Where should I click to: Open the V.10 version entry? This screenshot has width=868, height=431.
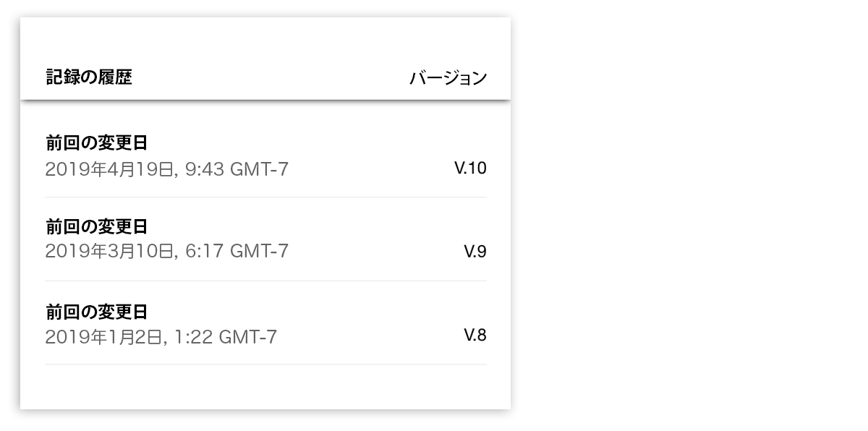470,168
